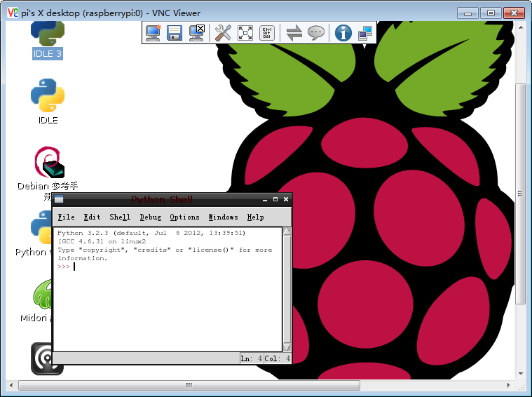
Task: Show connection information blue icon
Action: 343,33
